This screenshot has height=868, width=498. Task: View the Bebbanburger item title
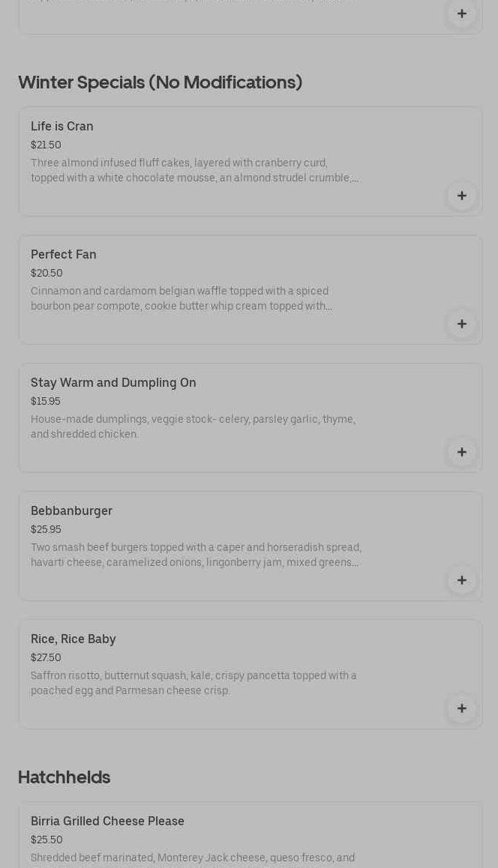tap(71, 510)
